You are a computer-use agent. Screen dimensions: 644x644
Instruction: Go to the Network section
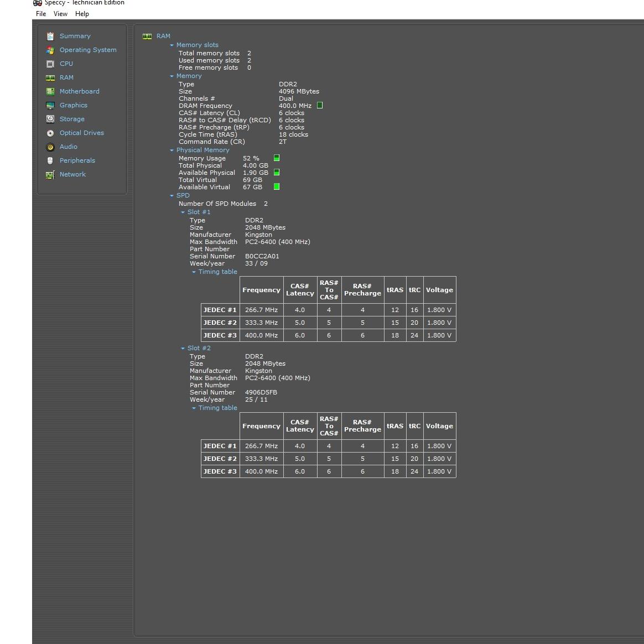[72, 174]
